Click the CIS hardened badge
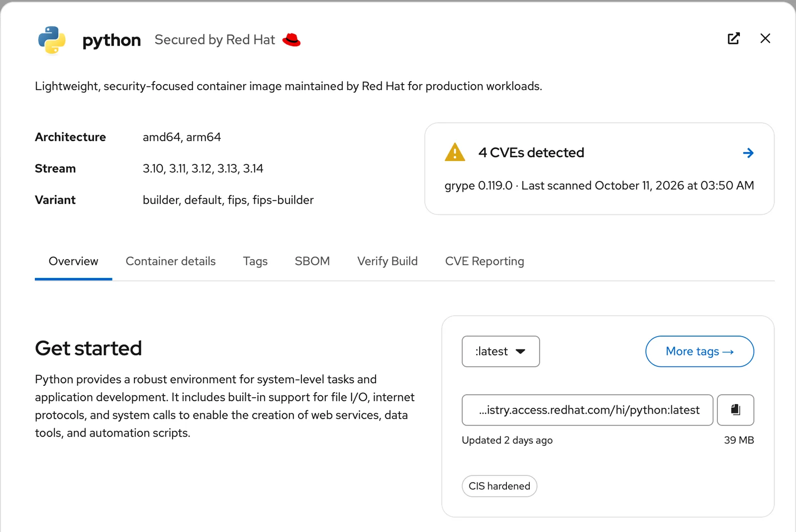This screenshot has width=796, height=532. pyautogui.click(x=499, y=486)
